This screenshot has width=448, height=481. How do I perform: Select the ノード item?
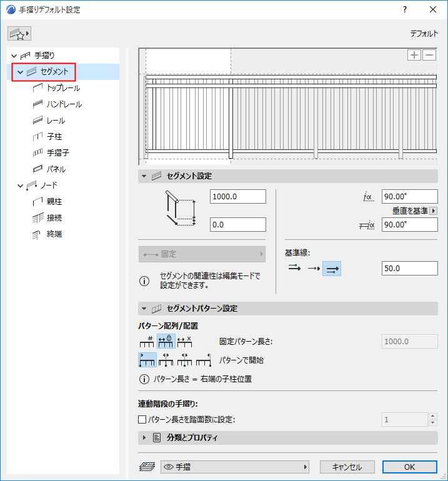coord(49,186)
